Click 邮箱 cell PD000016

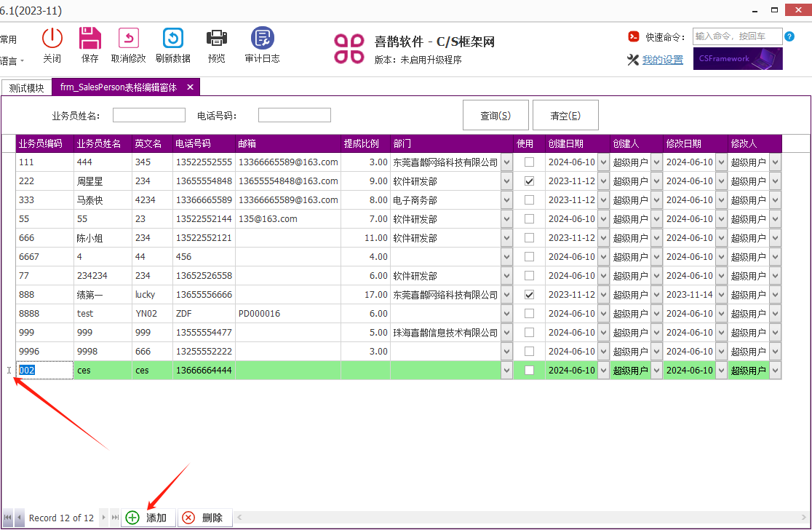click(x=288, y=314)
